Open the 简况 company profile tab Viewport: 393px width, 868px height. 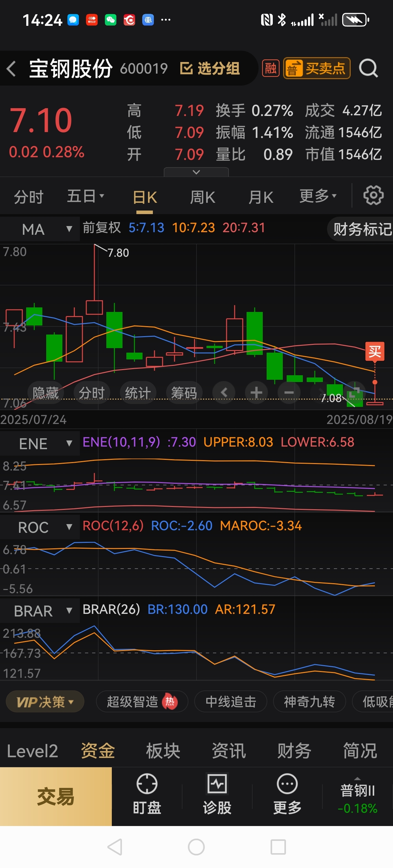[360, 751]
